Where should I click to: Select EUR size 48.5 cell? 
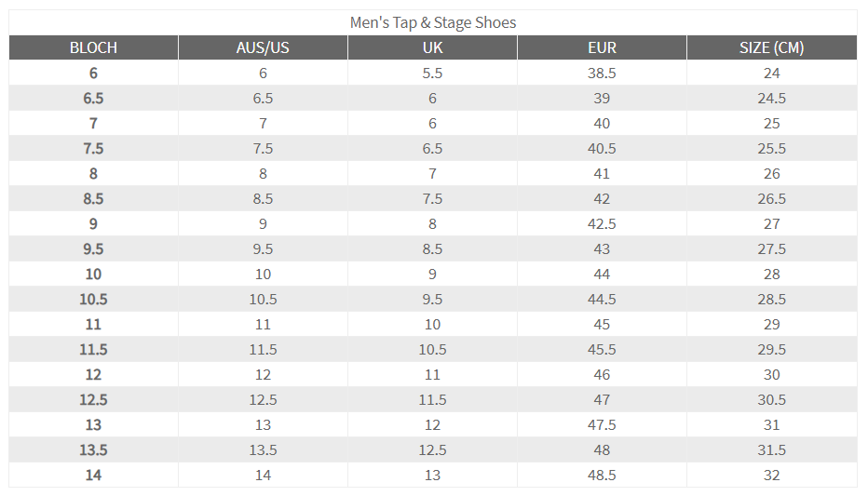602,475
